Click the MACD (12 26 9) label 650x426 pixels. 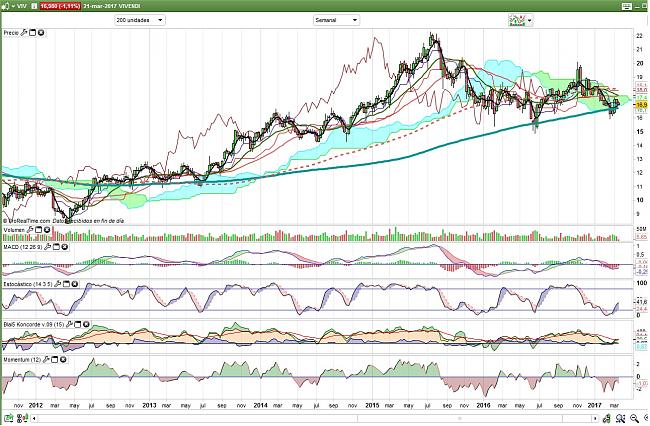[x=22, y=247]
